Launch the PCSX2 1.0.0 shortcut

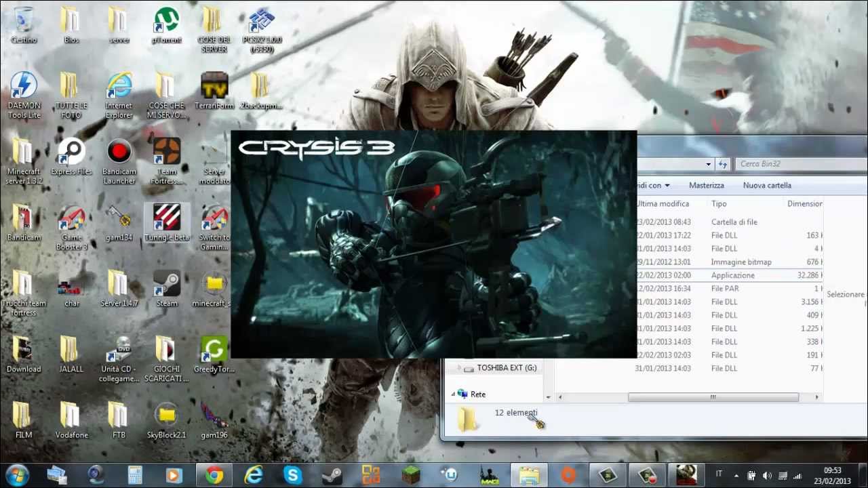click(x=262, y=30)
